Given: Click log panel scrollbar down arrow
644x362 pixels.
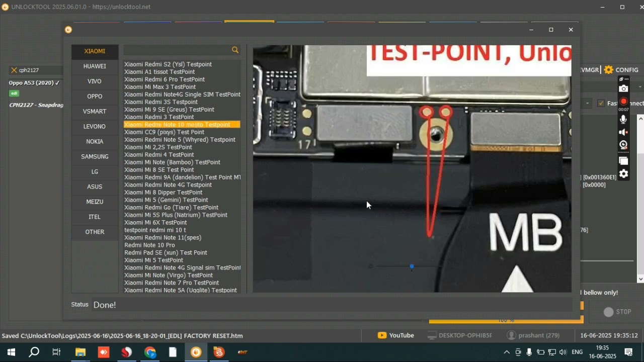Looking at the screenshot, I should pos(640,279).
